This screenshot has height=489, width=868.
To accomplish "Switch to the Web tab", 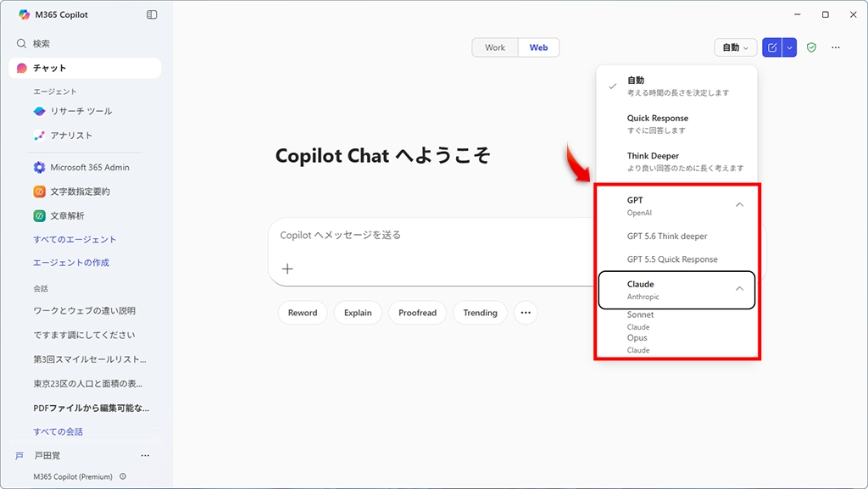I will [x=538, y=47].
